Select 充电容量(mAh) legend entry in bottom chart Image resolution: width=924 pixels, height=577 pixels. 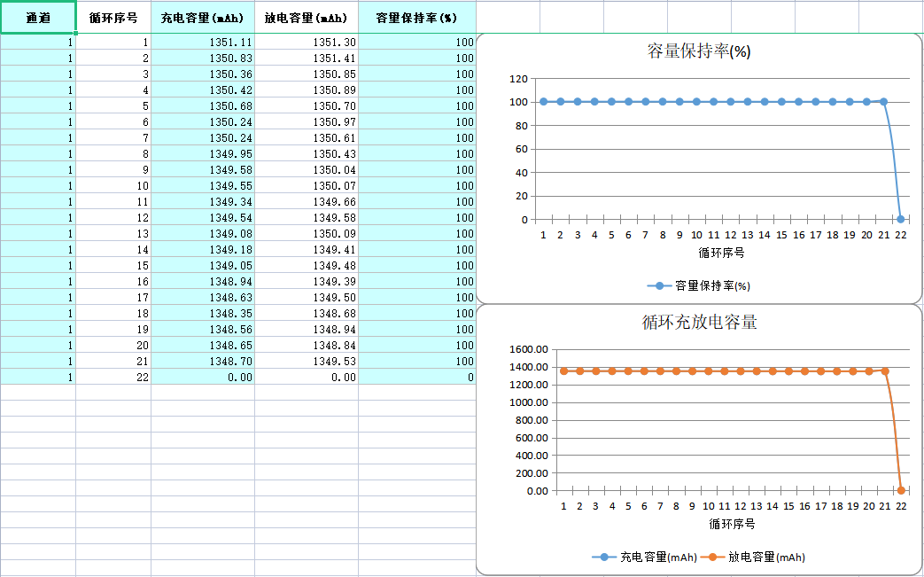[645, 557]
